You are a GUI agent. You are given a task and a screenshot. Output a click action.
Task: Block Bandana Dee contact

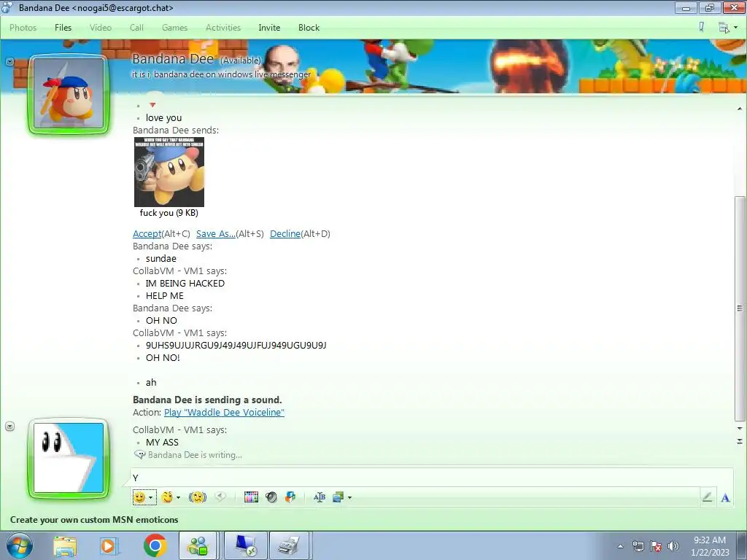[309, 28]
